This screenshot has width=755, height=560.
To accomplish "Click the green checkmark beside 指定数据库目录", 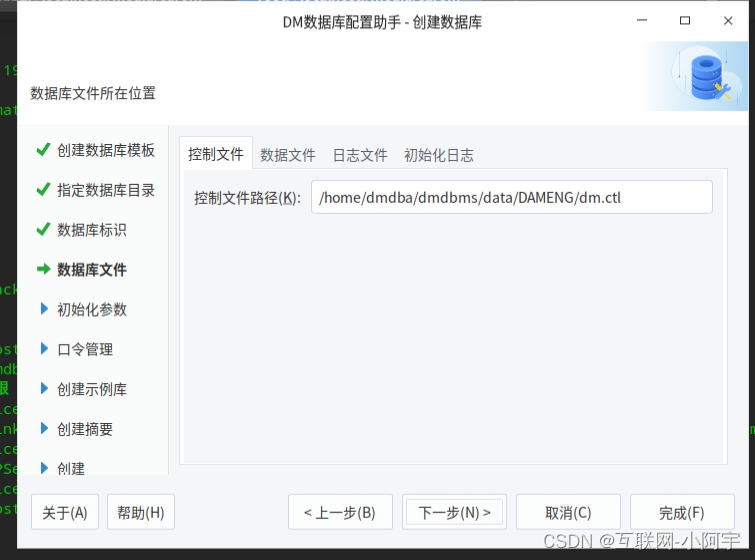I will point(43,189).
